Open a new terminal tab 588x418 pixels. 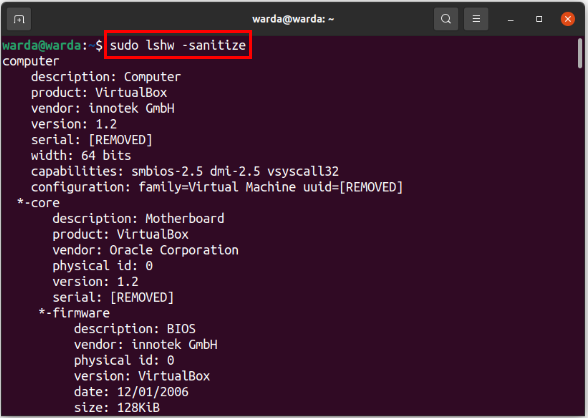(x=19, y=19)
